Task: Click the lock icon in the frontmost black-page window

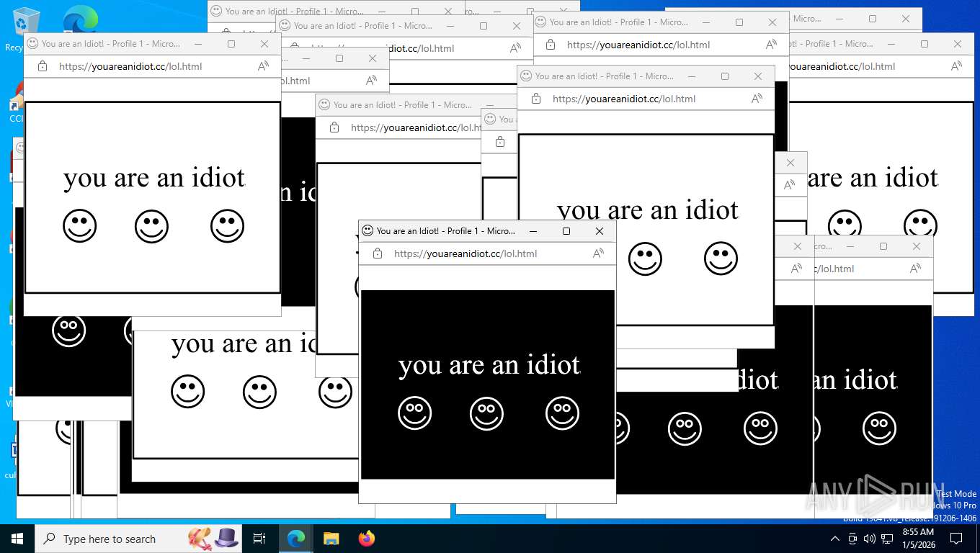Action: (377, 253)
